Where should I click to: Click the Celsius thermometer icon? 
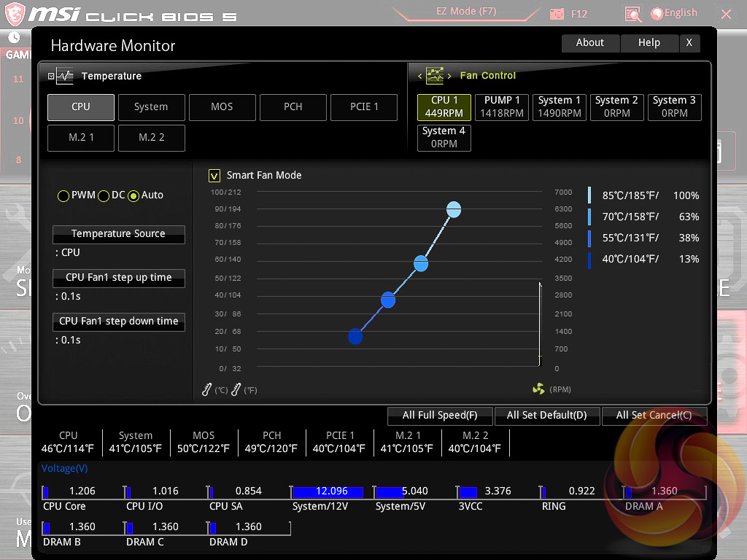(x=206, y=389)
